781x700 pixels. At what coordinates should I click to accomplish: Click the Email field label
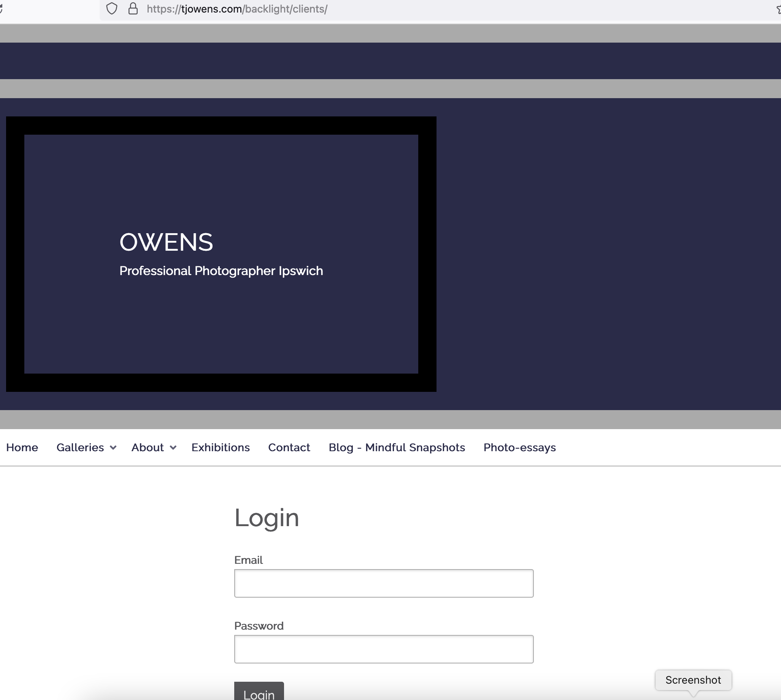tap(248, 560)
